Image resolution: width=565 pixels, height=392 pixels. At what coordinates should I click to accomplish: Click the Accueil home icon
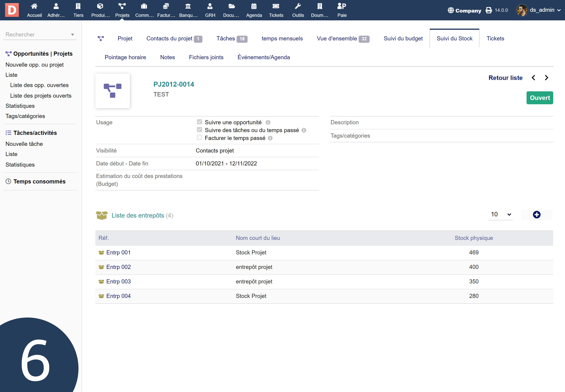pos(34,6)
